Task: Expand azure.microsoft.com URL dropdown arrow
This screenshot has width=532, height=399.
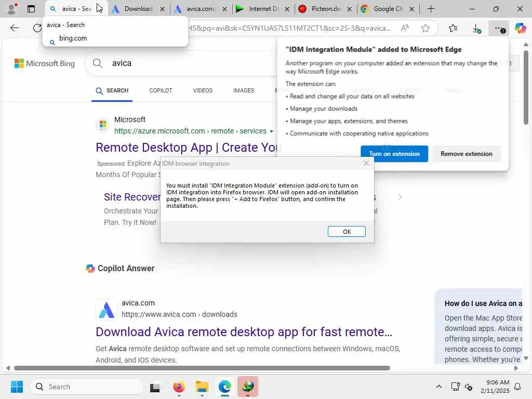Action: point(271,131)
